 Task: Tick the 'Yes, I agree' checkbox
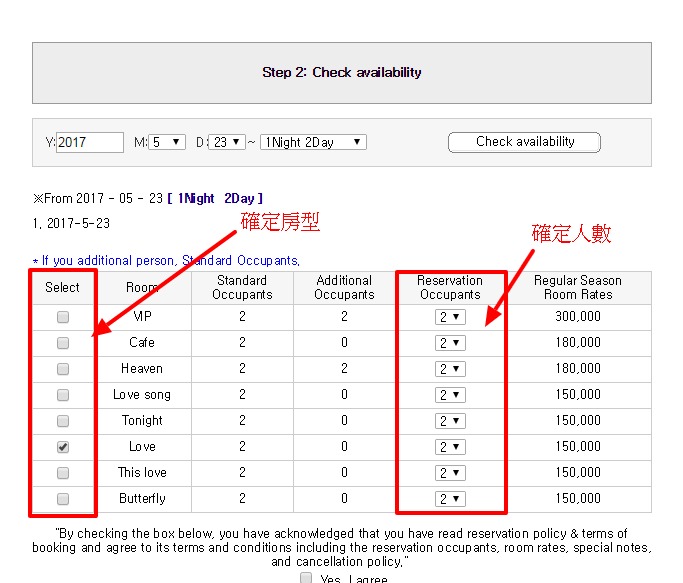(x=307, y=578)
